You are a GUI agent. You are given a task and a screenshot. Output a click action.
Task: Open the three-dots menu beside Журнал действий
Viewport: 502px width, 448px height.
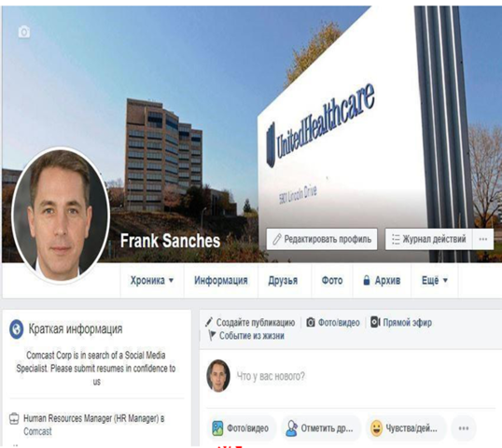(482, 239)
